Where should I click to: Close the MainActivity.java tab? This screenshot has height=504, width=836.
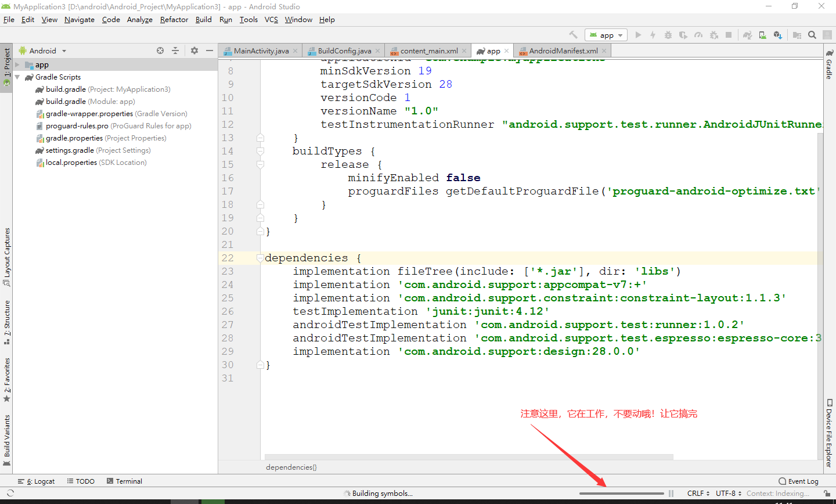[x=295, y=51]
